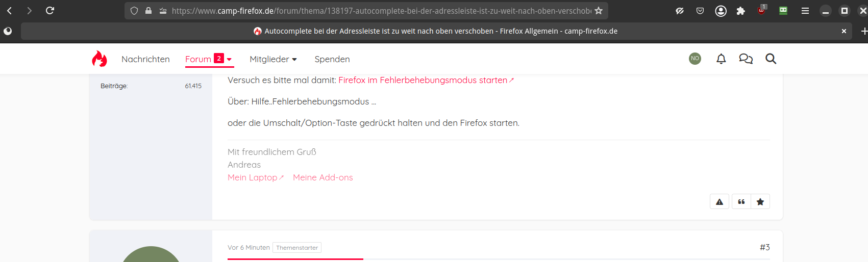Bookmark this page with the star

tap(599, 11)
